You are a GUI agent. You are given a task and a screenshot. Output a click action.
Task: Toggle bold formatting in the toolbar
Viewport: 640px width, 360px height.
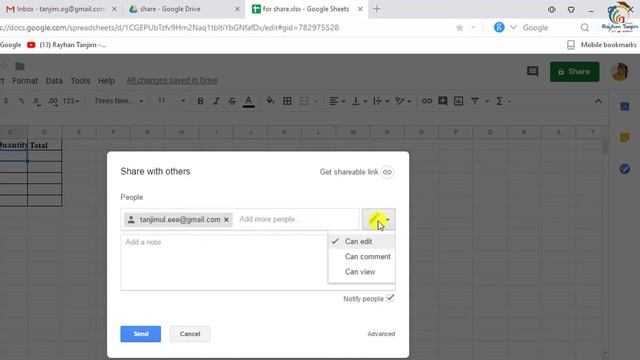pos(200,101)
